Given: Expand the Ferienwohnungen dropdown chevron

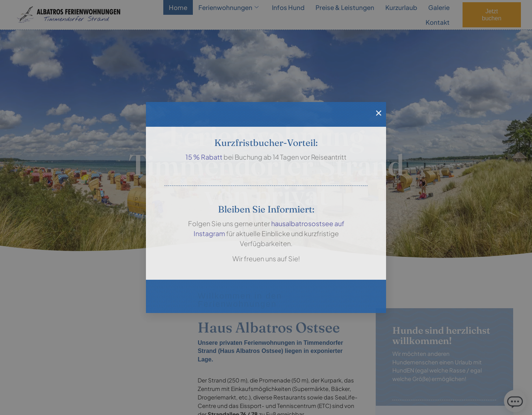Looking at the screenshot, I should point(256,7).
